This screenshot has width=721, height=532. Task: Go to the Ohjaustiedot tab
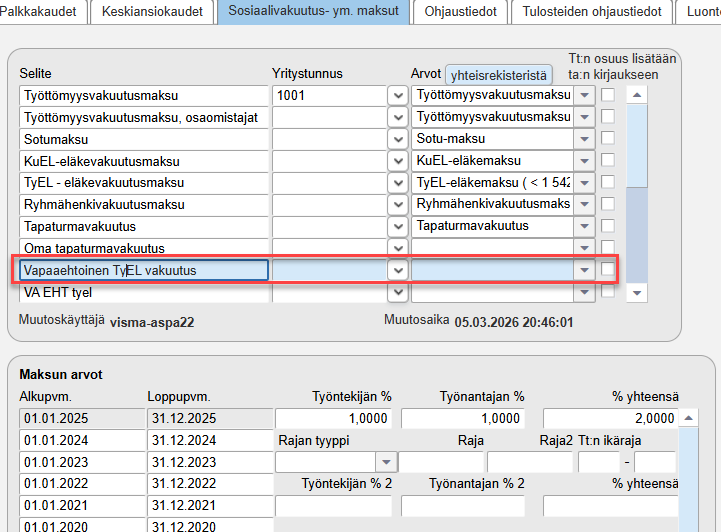tap(460, 11)
